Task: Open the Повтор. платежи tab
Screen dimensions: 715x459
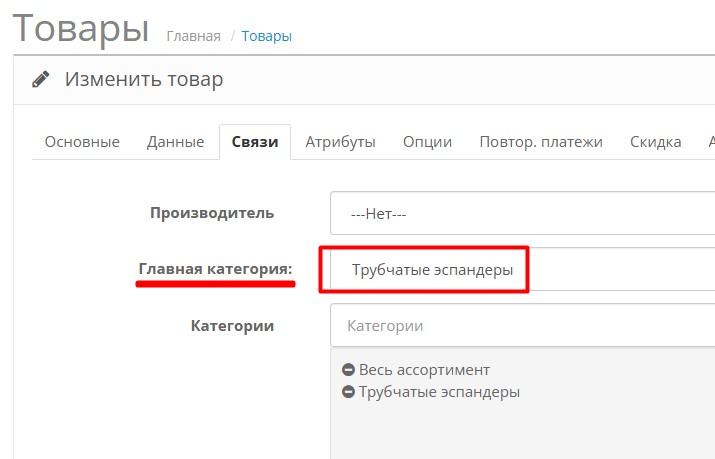Action: click(x=541, y=142)
